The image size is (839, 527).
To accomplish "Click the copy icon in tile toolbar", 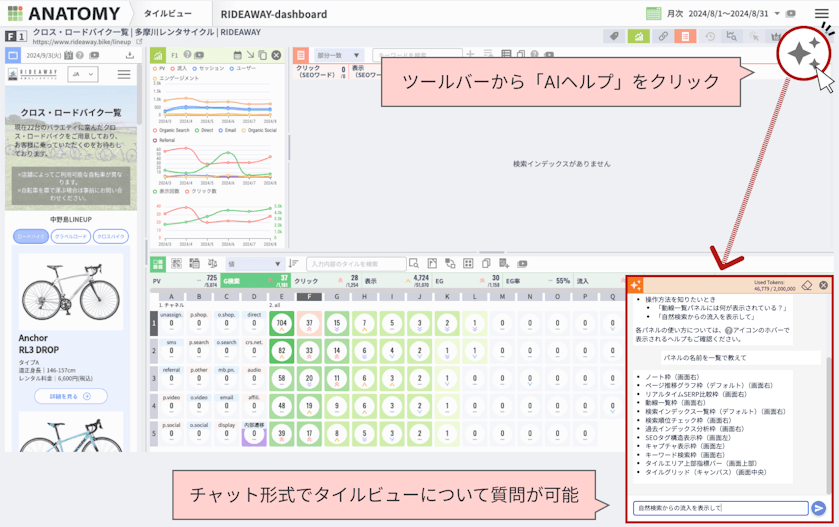I will click(486, 263).
